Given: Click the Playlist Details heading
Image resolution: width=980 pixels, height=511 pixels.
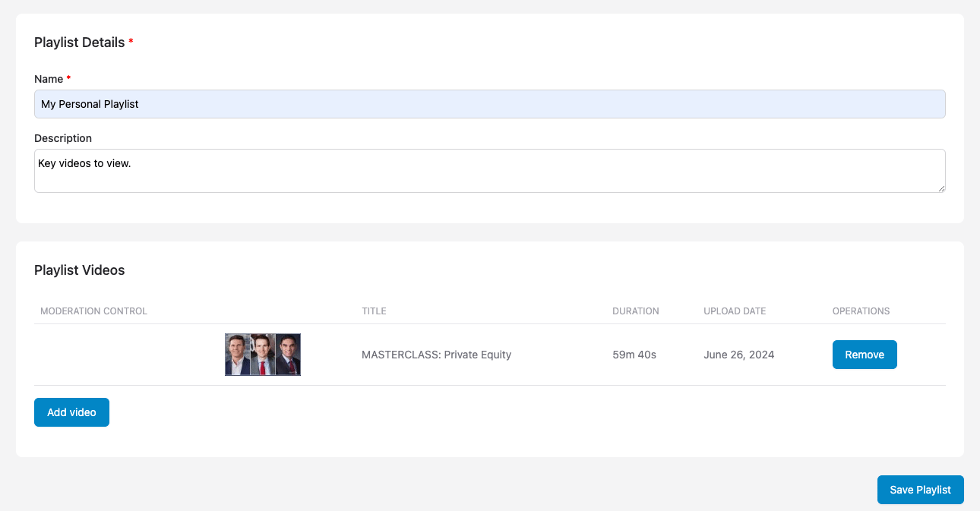Looking at the screenshot, I should [x=79, y=43].
